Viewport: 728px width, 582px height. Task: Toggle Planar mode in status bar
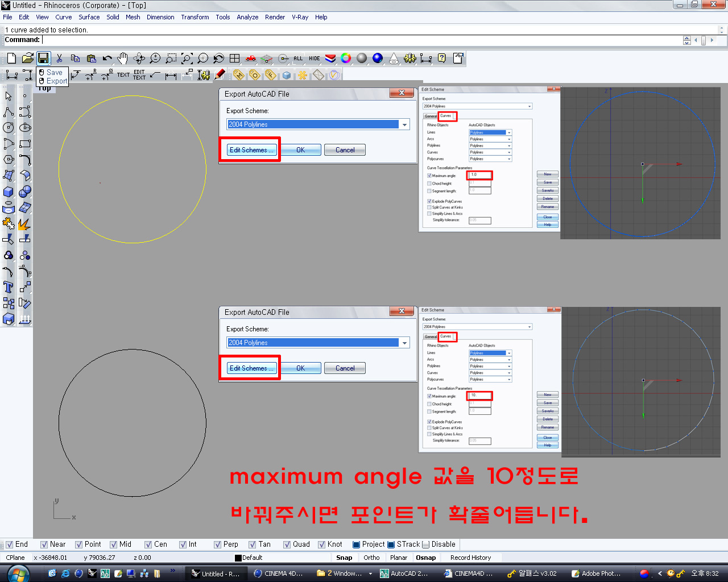click(x=398, y=558)
